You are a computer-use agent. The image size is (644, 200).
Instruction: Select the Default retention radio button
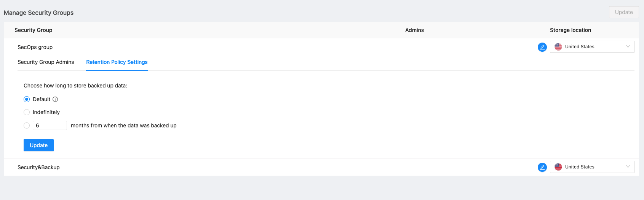(x=27, y=99)
